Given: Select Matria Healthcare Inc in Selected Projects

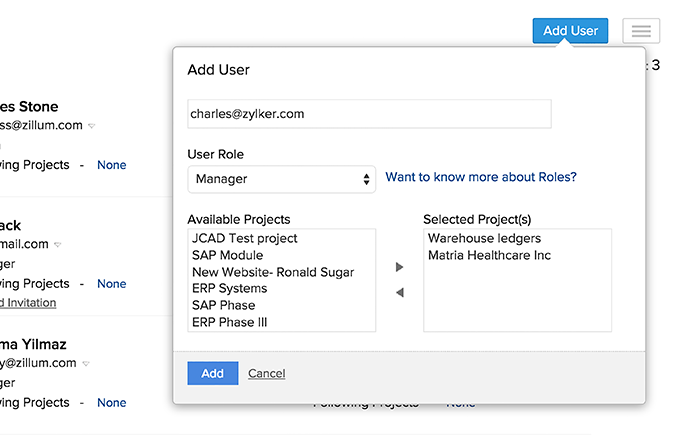Looking at the screenshot, I should (x=489, y=255).
